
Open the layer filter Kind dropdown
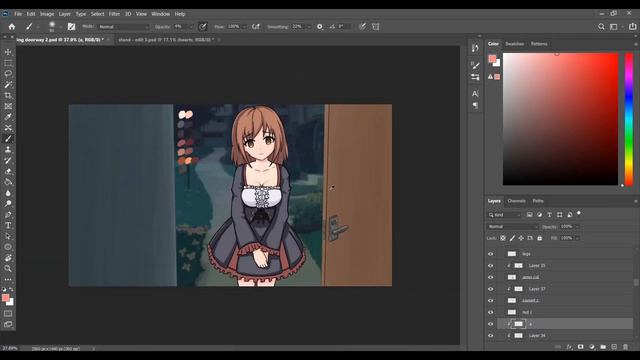click(x=504, y=215)
